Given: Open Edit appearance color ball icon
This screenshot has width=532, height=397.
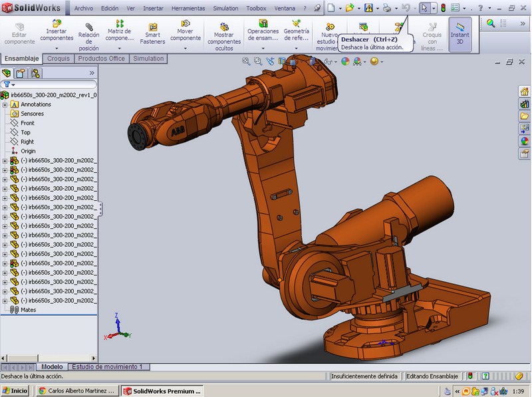Looking at the screenshot, I should [x=345, y=61].
